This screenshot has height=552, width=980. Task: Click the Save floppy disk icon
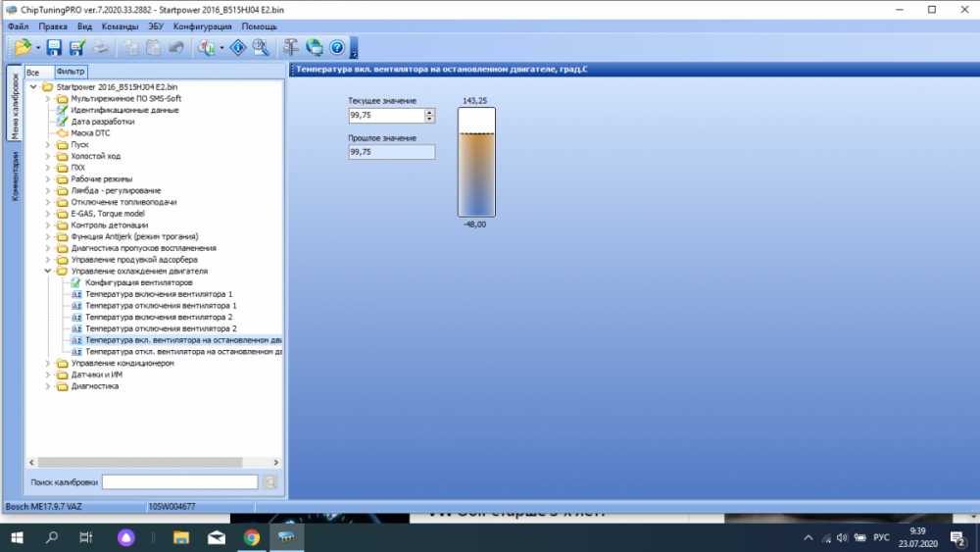pos(54,47)
